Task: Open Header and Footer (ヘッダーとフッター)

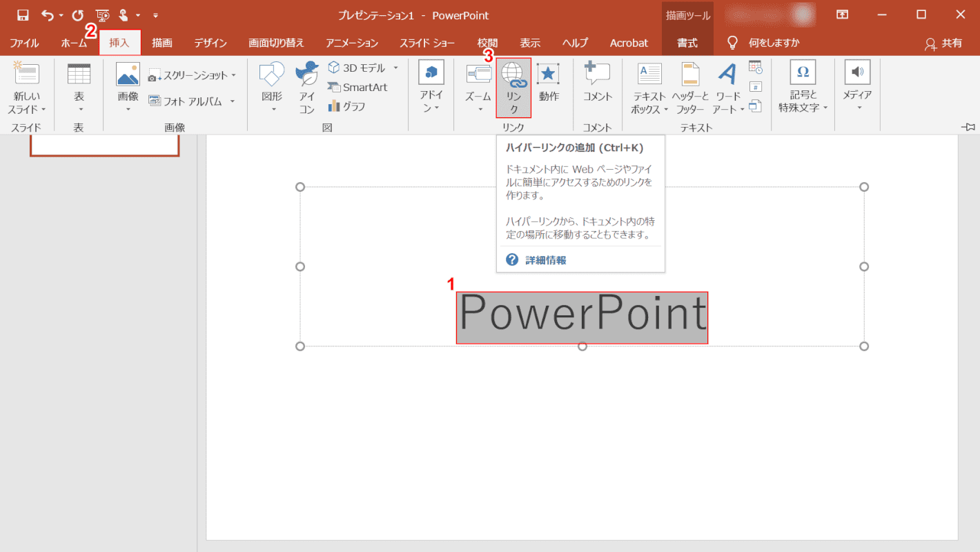Action: point(691,88)
